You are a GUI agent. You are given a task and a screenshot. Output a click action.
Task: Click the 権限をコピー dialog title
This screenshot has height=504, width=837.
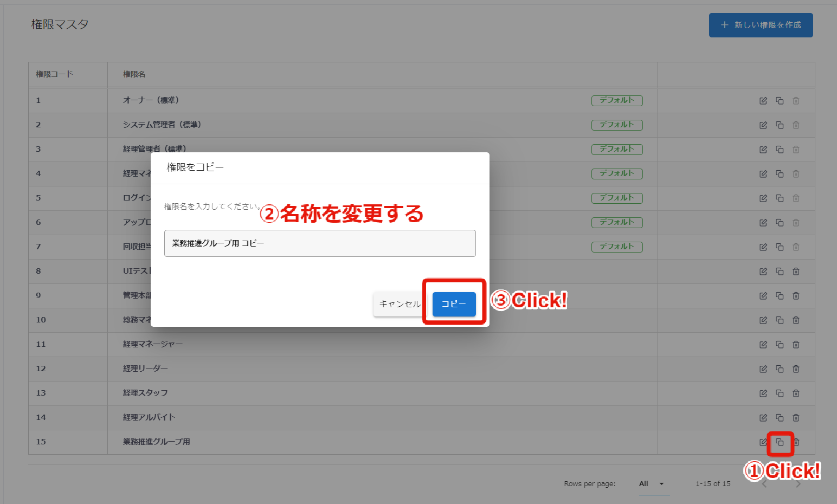tap(195, 167)
